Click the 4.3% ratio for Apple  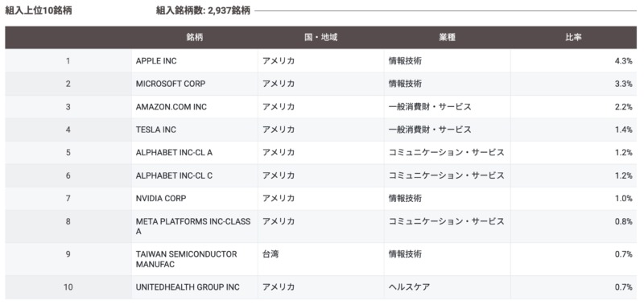(x=623, y=60)
